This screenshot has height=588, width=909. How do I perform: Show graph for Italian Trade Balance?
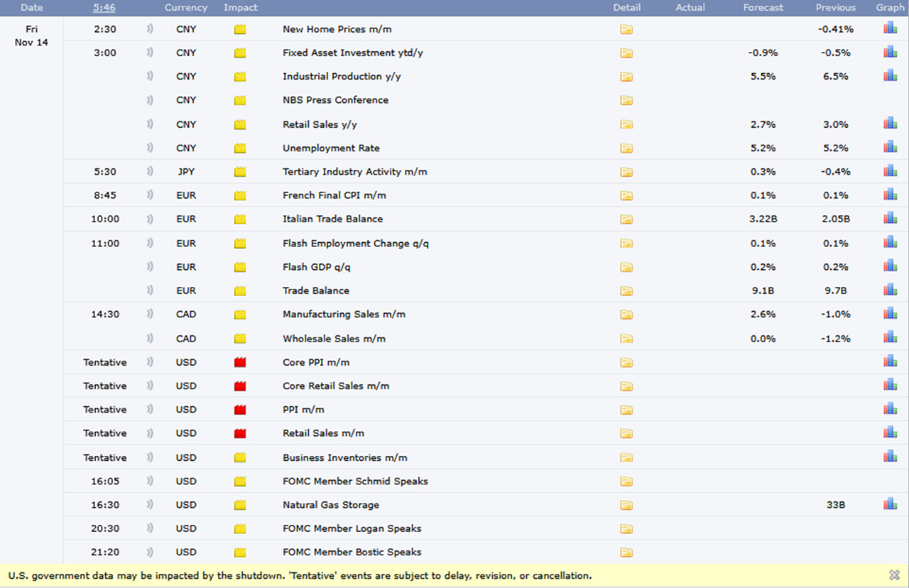(890, 218)
